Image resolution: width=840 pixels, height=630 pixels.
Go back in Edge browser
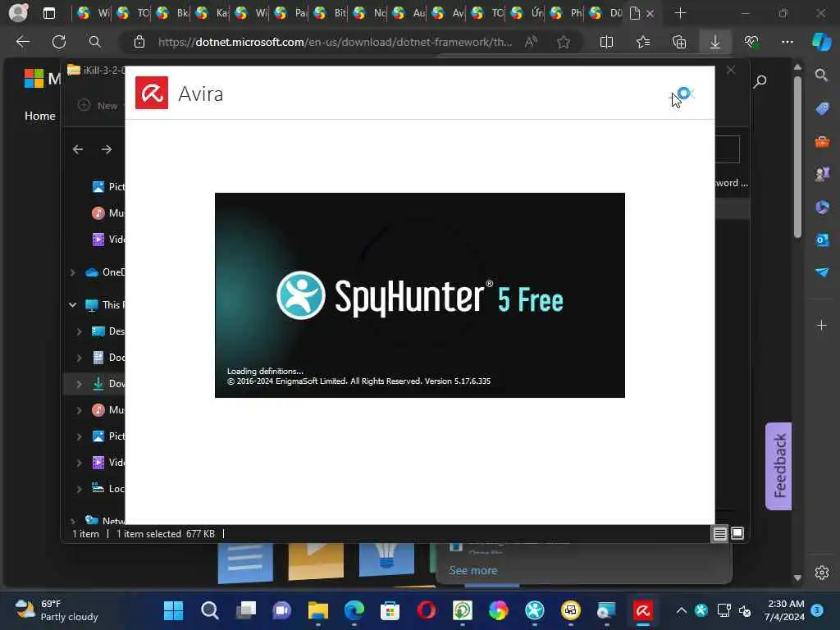(22, 42)
